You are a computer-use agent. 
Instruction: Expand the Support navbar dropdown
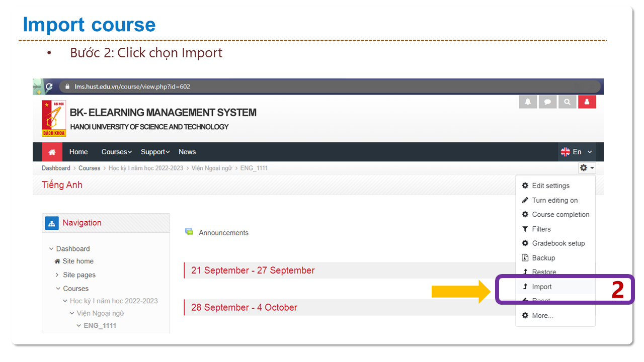[155, 152]
